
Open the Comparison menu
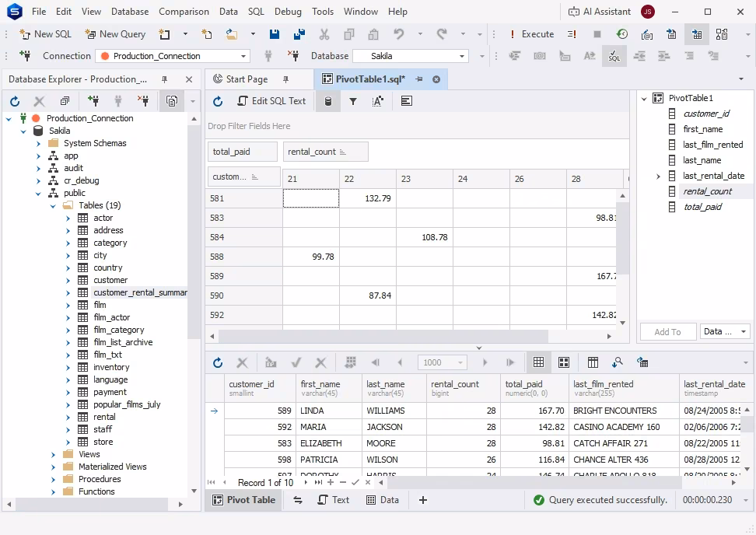click(184, 12)
